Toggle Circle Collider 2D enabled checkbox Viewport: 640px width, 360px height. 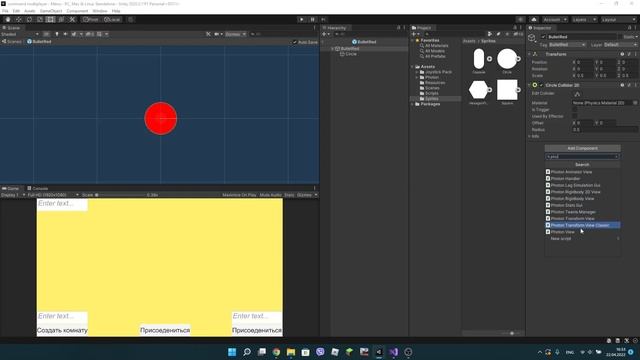541,85
